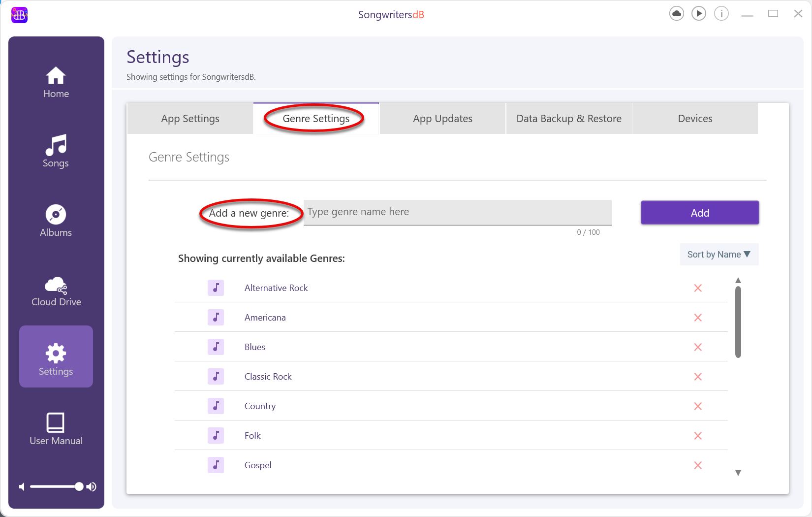
Task: Select the Folk genre name
Action: click(252, 436)
